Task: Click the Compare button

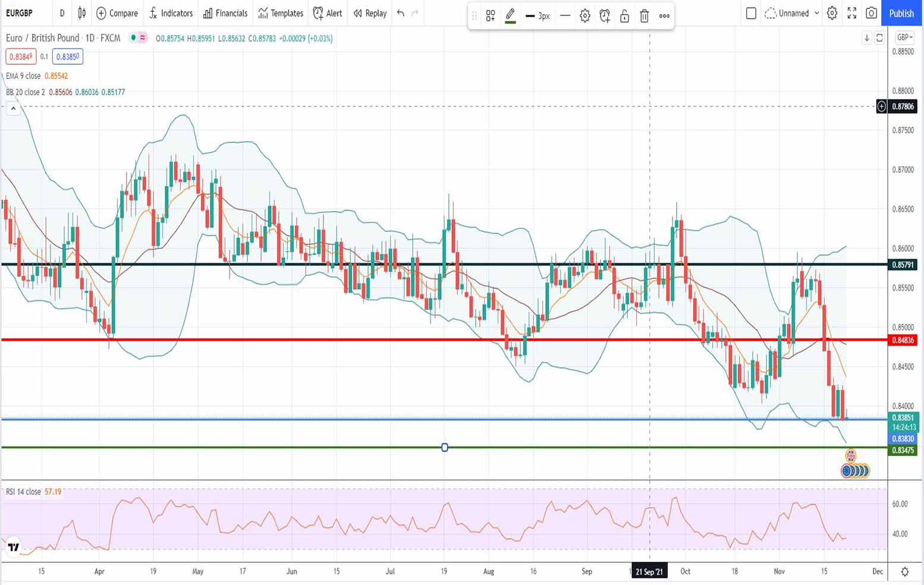Action: pos(117,13)
